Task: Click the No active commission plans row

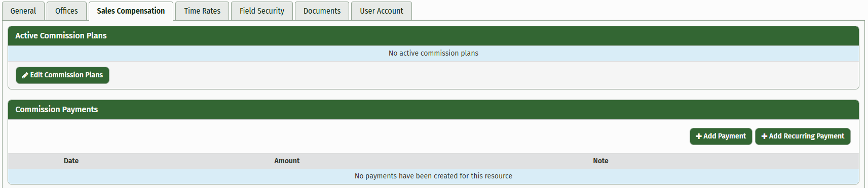Action: point(433,54)
